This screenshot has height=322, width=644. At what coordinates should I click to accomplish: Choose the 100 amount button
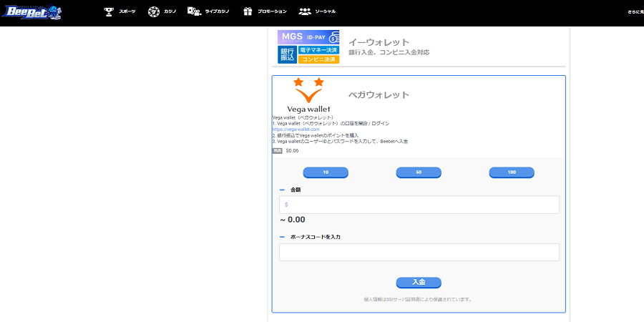[512, 172]
